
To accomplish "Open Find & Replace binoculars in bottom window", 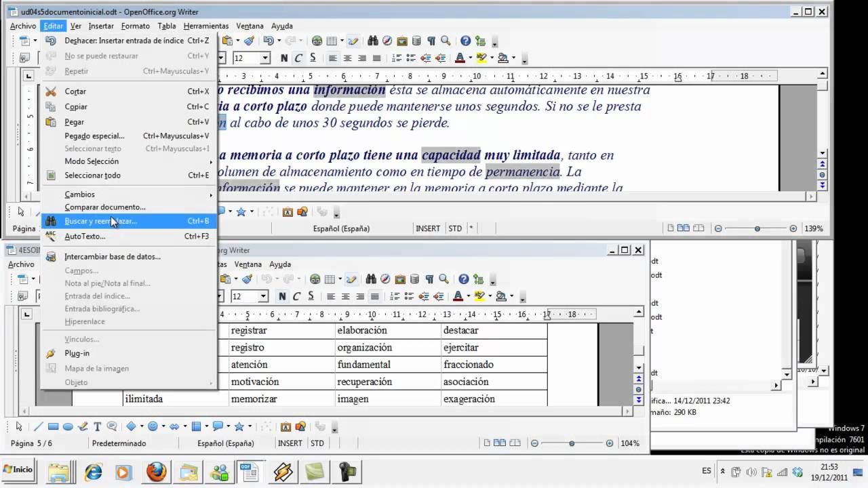I will coord(371,279).
